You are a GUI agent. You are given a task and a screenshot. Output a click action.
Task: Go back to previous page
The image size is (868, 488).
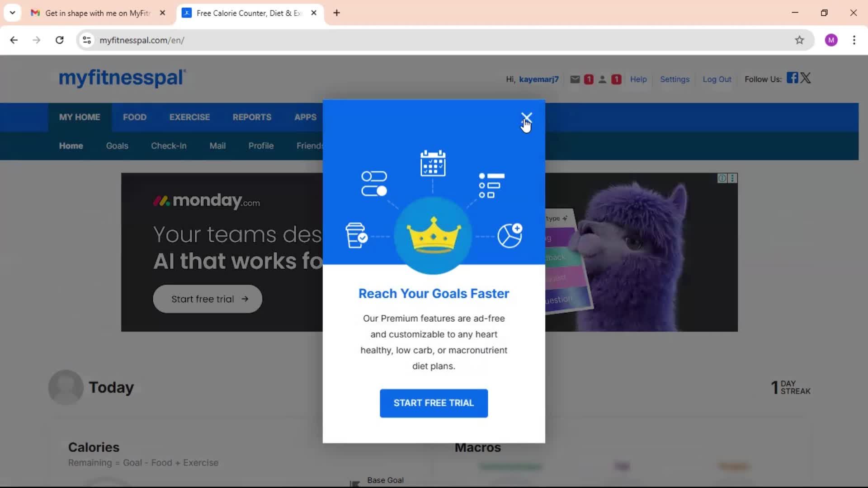point(14,40)
